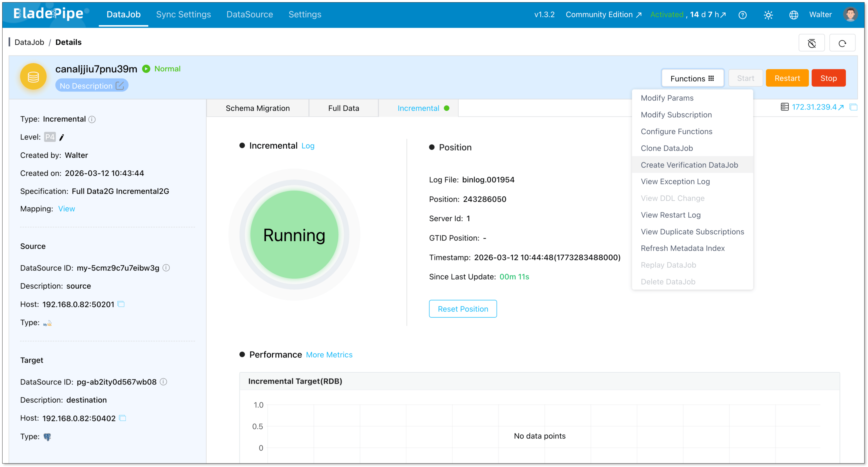Screen dimensions: 868x467
Task: Click the auto-refresh timer icon
Action: [811, 43]
